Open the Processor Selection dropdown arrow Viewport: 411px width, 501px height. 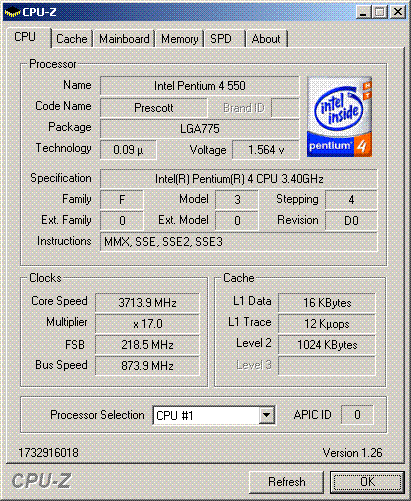[x=267, y=415]
